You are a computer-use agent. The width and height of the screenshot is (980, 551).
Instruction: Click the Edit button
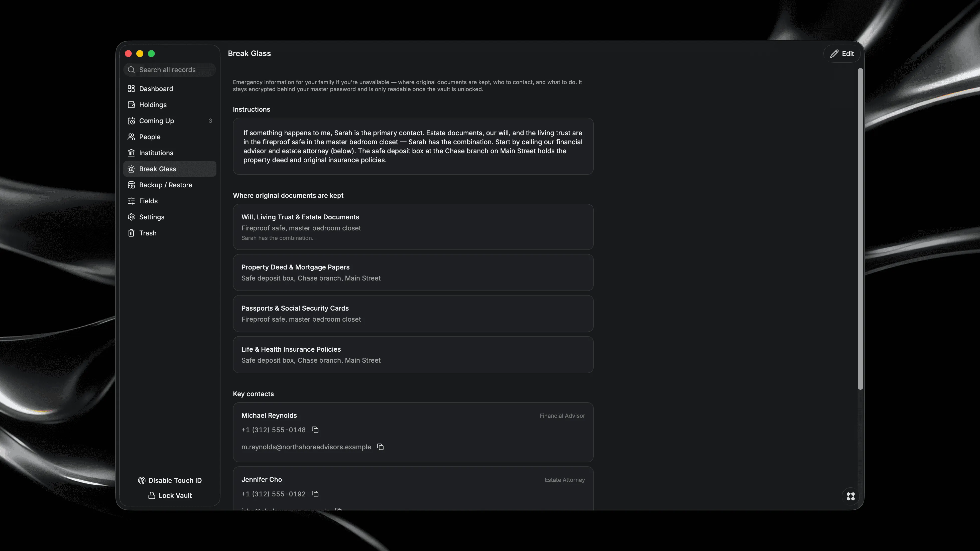click(x=842, y=54)
